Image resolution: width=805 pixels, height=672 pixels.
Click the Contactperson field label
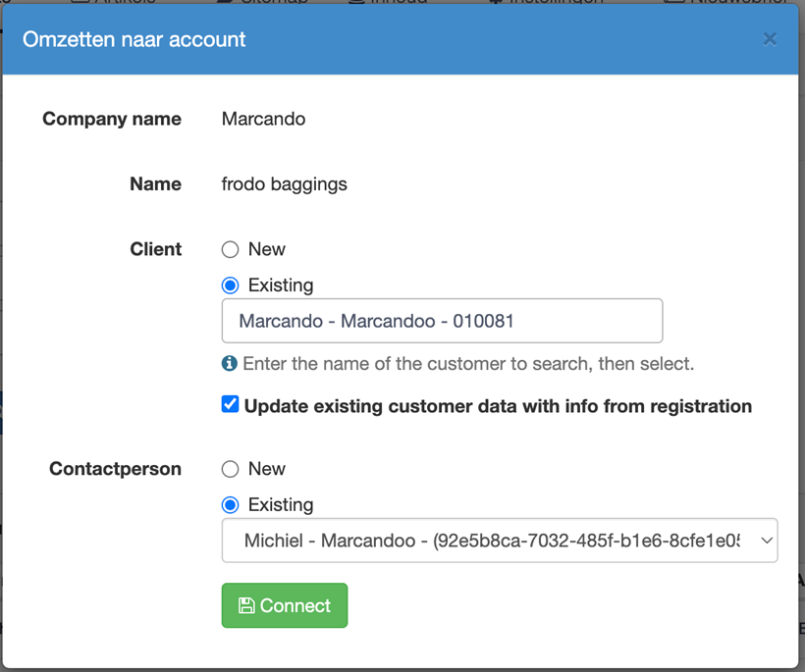(116, 469)
